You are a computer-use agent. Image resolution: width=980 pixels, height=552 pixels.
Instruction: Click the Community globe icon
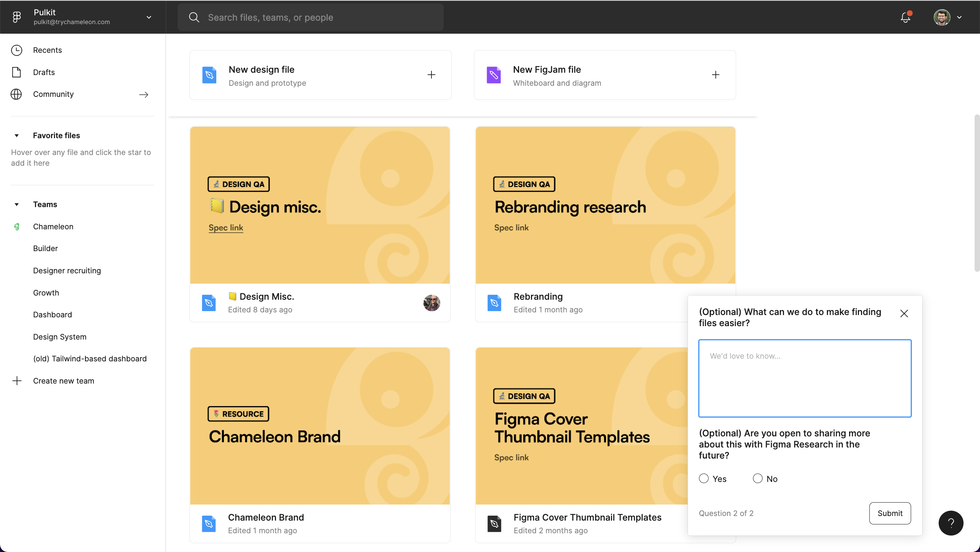pyautogui.click(x=16, y=94)
